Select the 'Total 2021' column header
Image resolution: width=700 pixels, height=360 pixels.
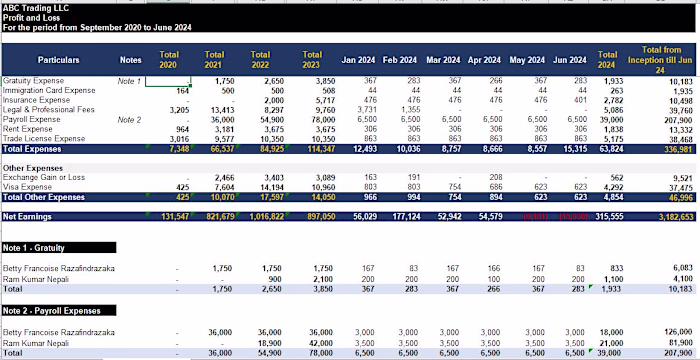pos(214,60)
